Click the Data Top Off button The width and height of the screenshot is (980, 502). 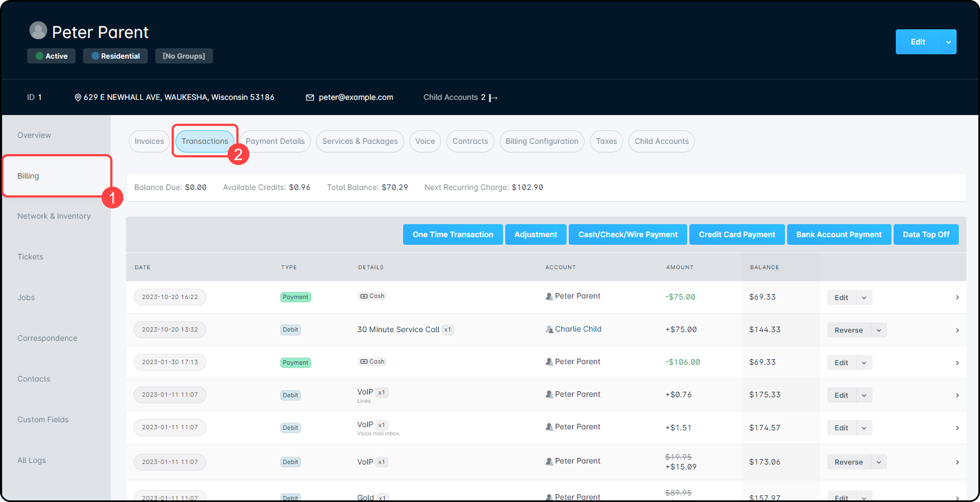926,234
